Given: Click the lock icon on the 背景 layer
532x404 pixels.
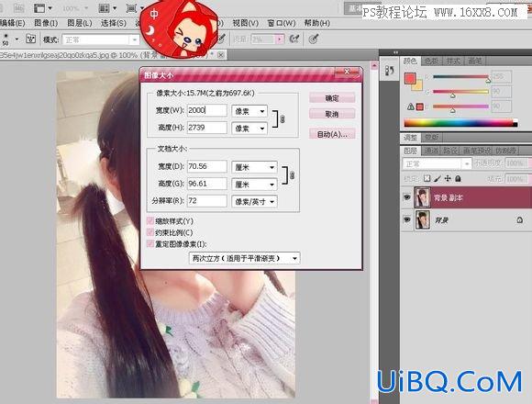Looking at the screenshot, I should click(519, 220).
